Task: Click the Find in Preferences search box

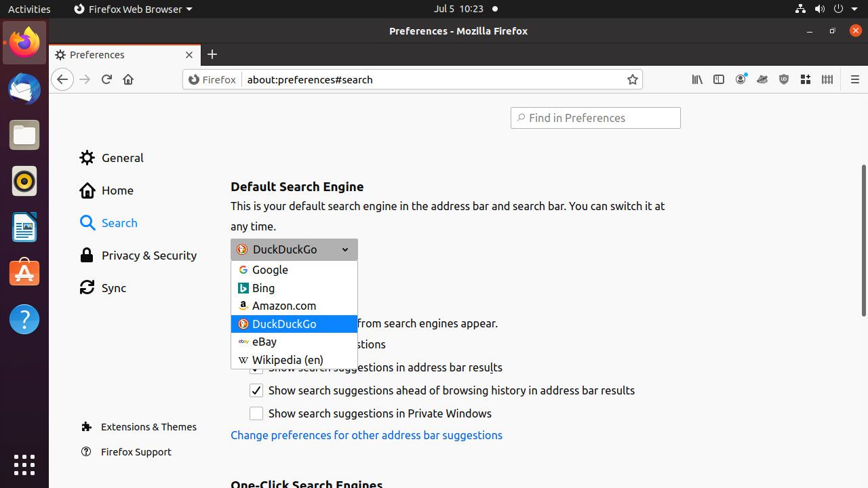Action: [595, 118]
